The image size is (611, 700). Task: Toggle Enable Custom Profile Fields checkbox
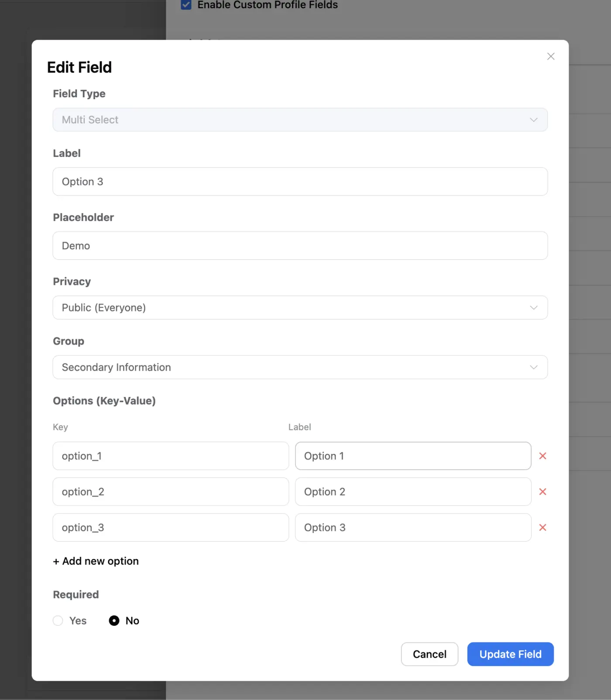(186, 5)
